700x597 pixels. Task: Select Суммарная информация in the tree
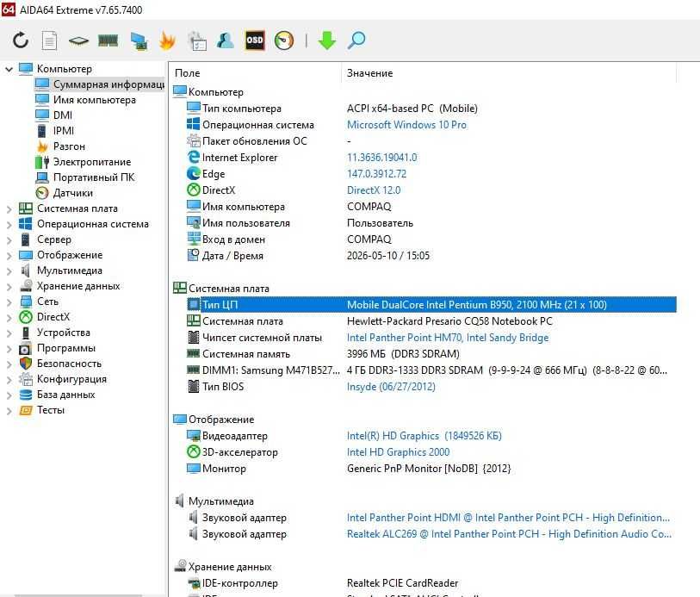(108, 84)
